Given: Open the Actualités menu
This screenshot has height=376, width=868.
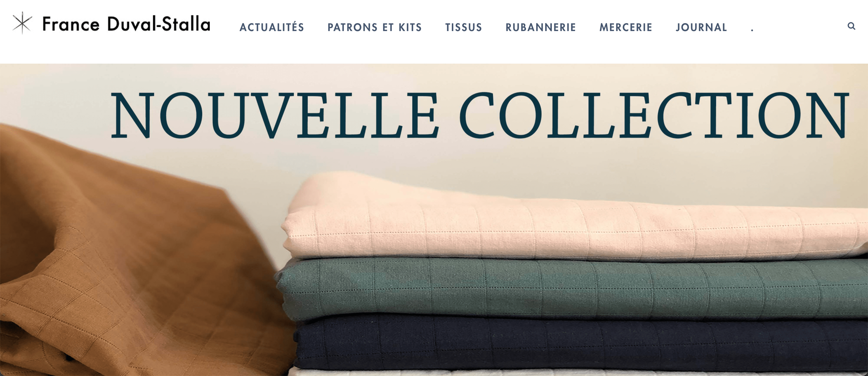Looking at the screenshot, I should 272,27.
